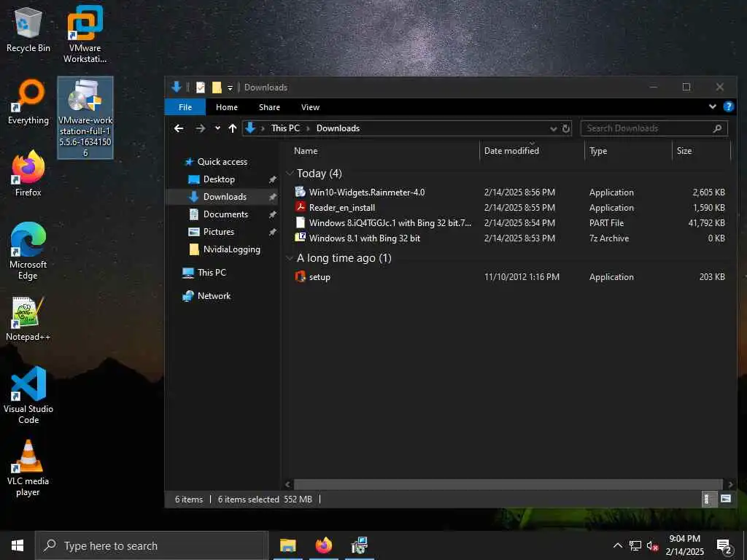The image size is (747, 560).
Task: Open the Recent locations dropdown arrow
Action: click(217, 128)
